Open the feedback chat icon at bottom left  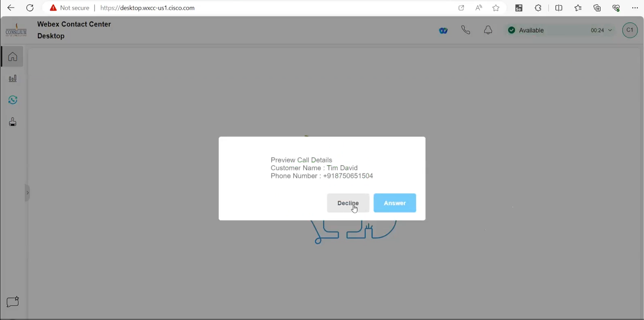click(13, 302)
